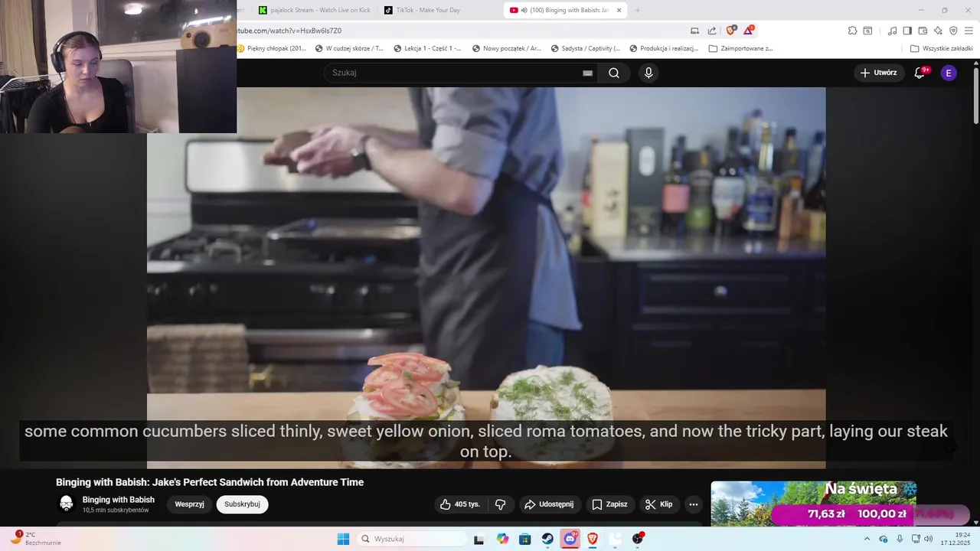Open OBS Studio from the taskbar

tap(638, 539)
